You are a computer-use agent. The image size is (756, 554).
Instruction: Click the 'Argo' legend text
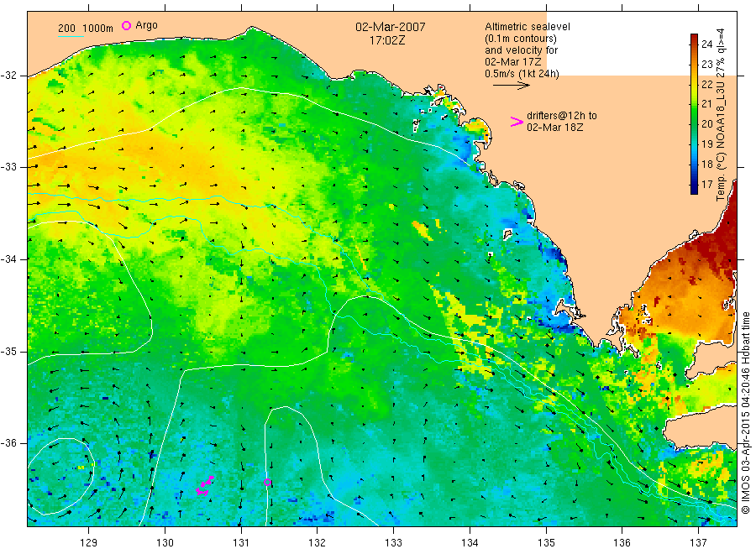146,25
